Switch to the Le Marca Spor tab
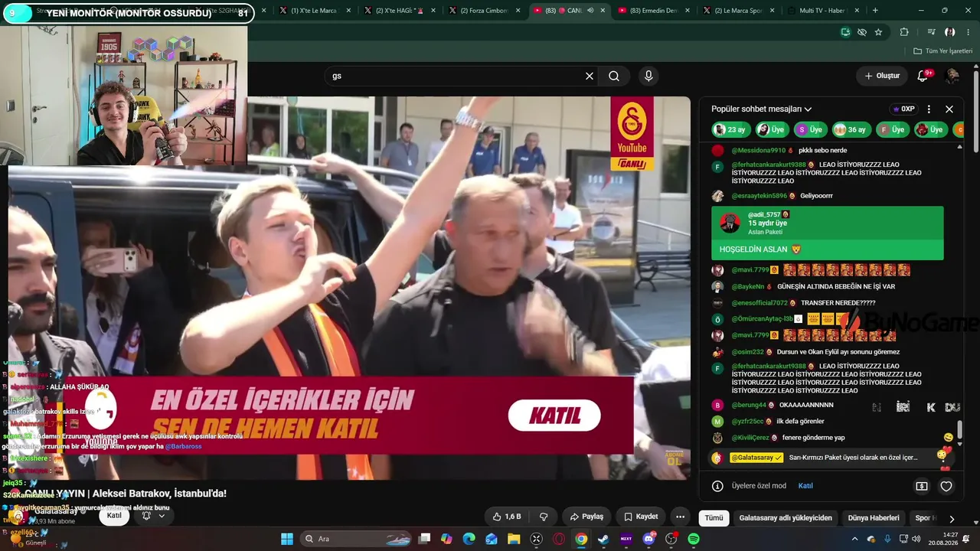This screenshot has height=551, width=980. click(738, 11)
